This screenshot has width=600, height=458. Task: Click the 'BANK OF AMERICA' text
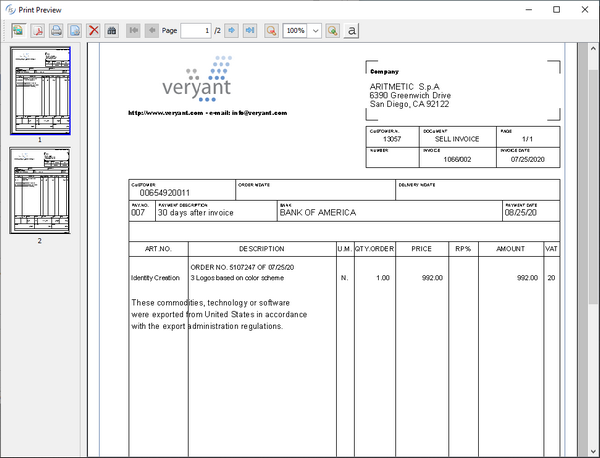[318, 213]
